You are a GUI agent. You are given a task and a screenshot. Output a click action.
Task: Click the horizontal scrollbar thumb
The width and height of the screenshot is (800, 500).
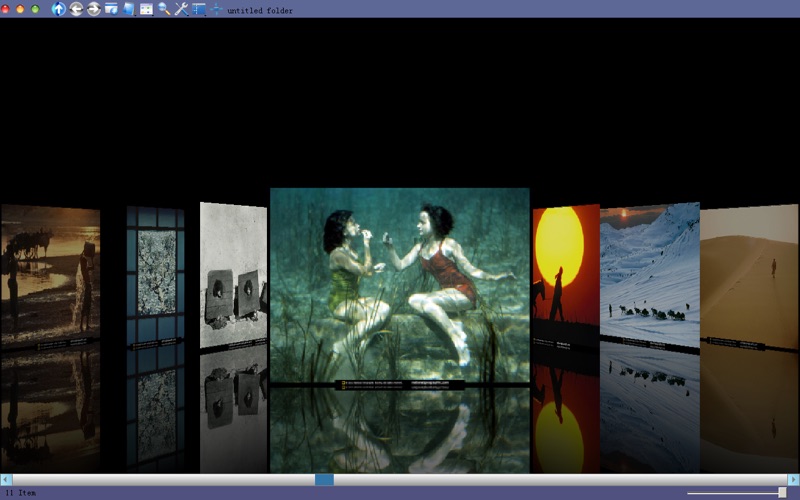click(324, 480)
